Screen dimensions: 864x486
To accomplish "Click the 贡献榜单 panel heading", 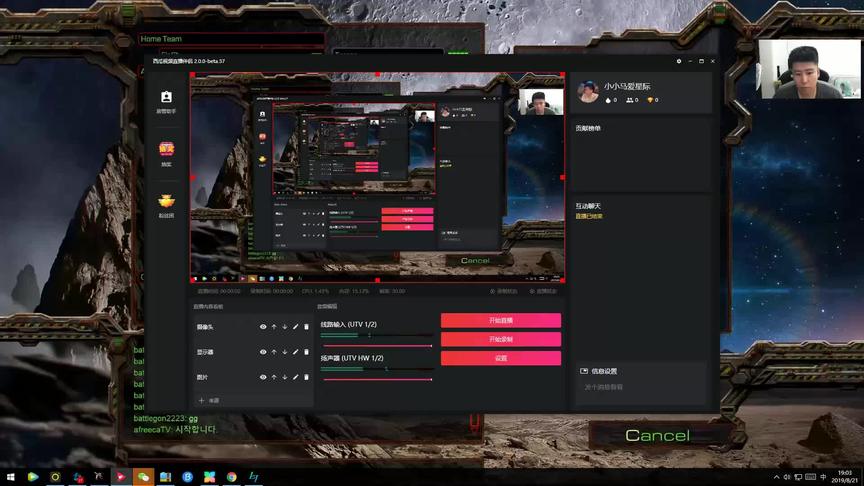I will 588,128.
